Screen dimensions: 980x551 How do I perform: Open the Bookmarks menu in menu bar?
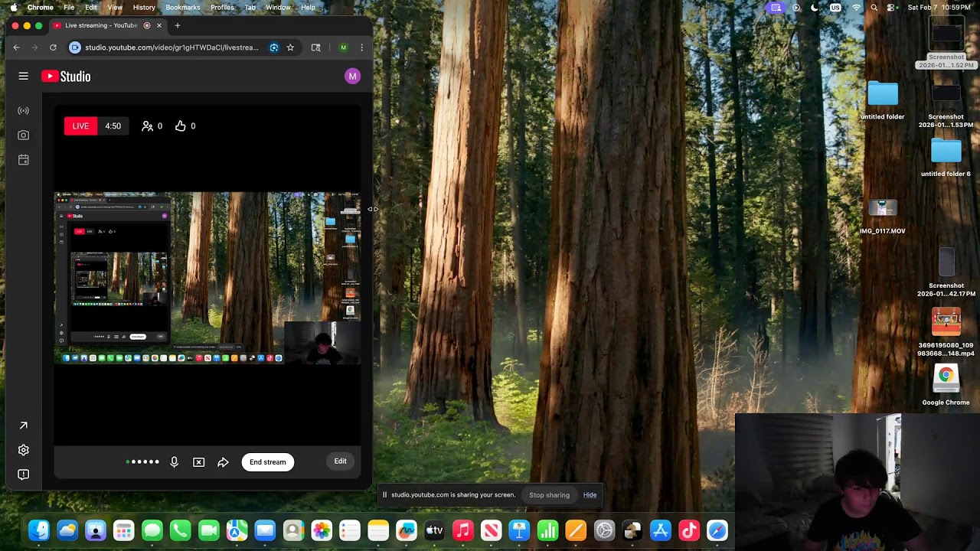183,7
